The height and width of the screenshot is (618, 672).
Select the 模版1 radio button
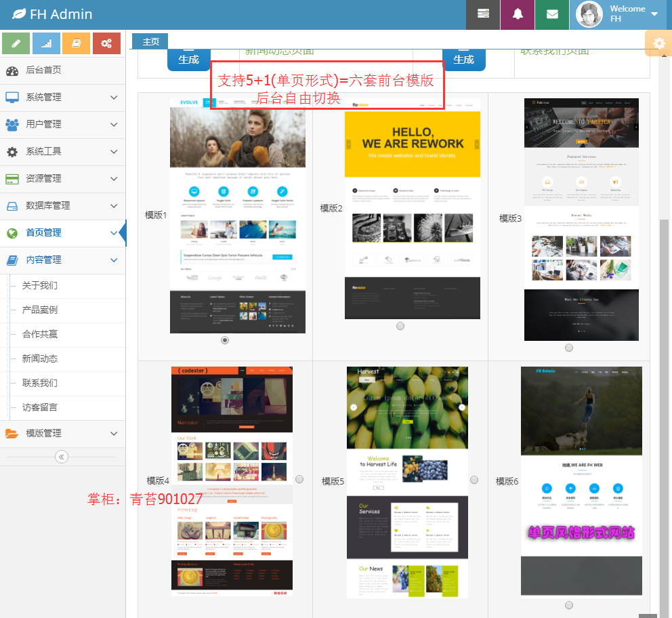click(x=225, y=340)
